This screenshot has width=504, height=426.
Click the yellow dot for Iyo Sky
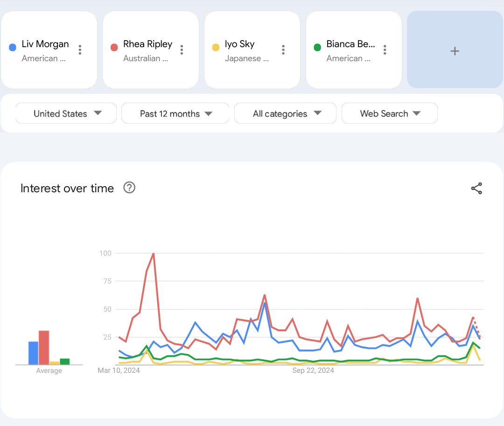click(216, 48)
